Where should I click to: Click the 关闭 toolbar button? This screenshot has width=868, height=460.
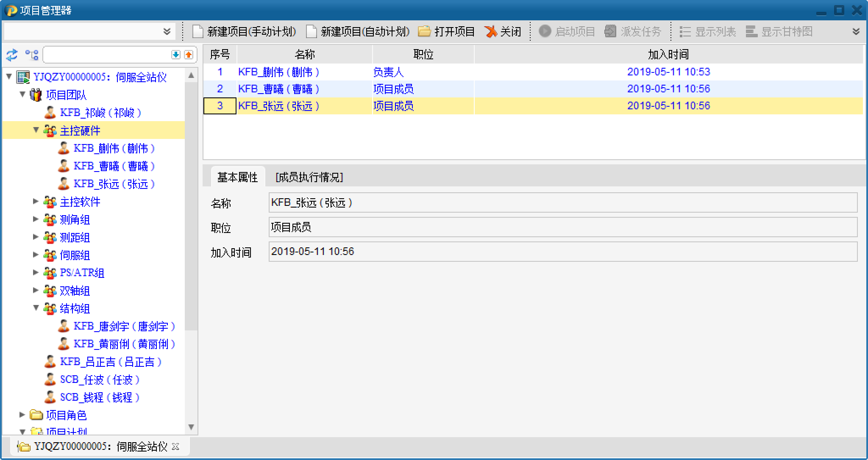pyautogui.click(x=503, y=32)
